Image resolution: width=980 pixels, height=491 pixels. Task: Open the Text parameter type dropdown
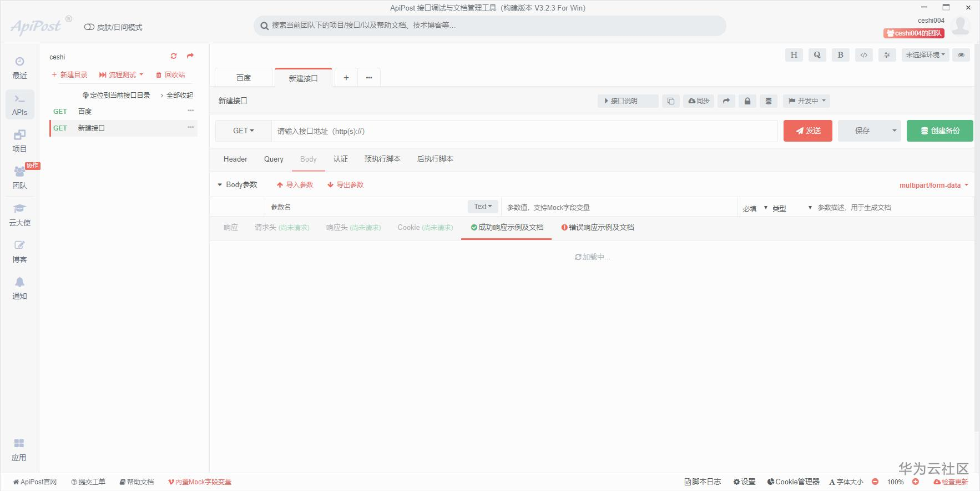(483, 207)
